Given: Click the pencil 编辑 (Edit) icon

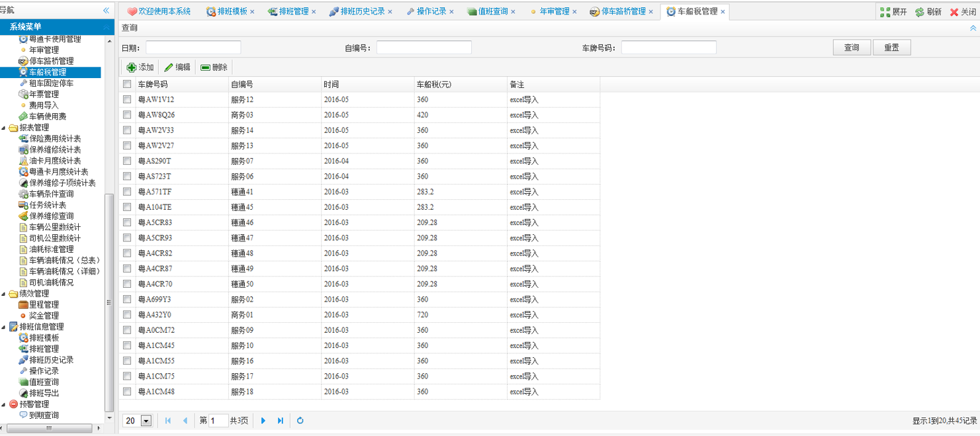Looking at the screenshot, I should pyautogui.click(x=169, y=67).
